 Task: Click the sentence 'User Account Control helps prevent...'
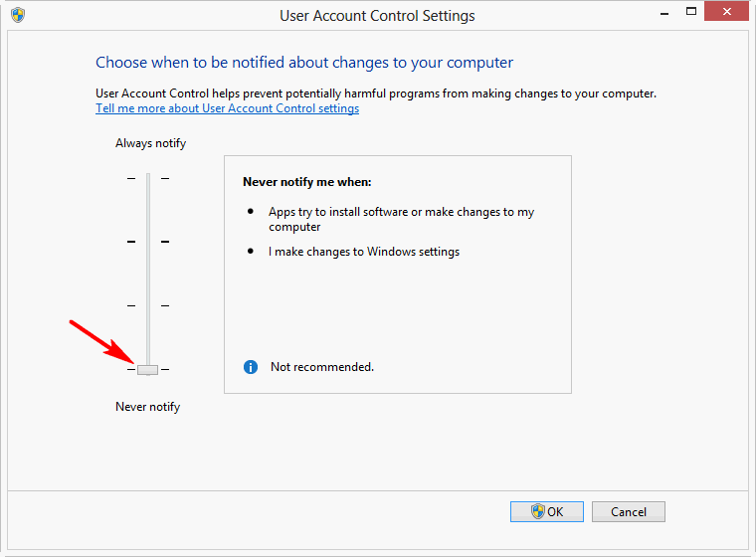[x=376, y=93]
